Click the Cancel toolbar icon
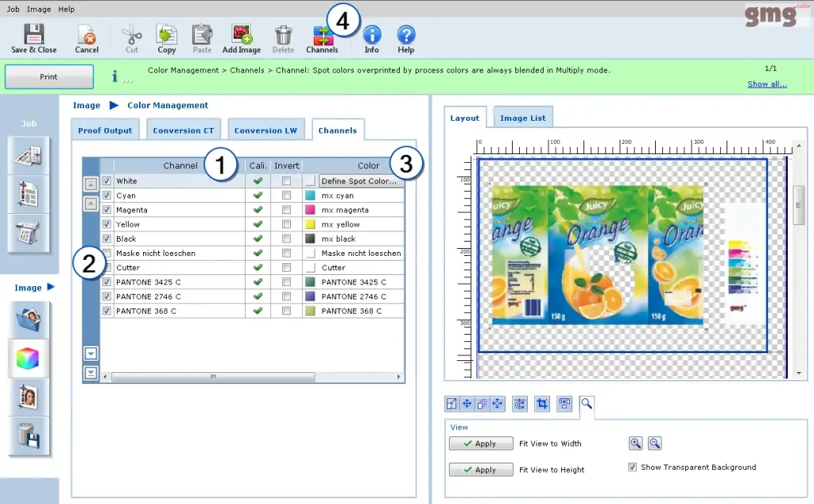Image resolution: width=814 pixels, height=504 pixels. tap(87, 35)
